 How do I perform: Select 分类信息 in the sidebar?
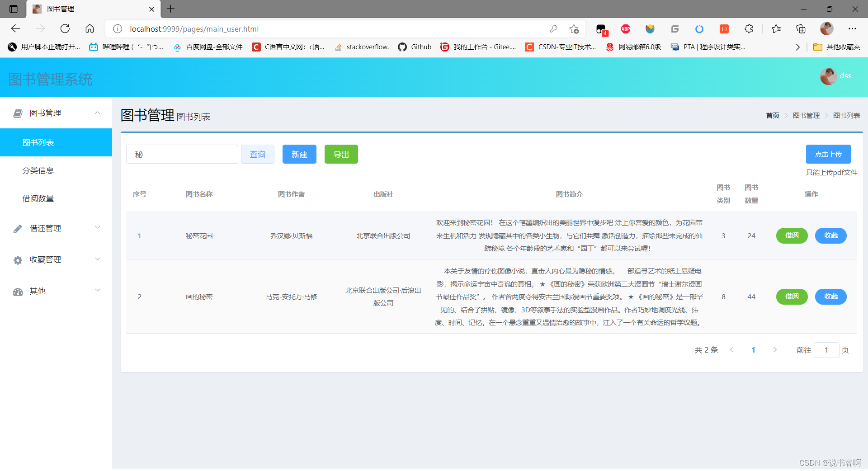coord(56,170)
